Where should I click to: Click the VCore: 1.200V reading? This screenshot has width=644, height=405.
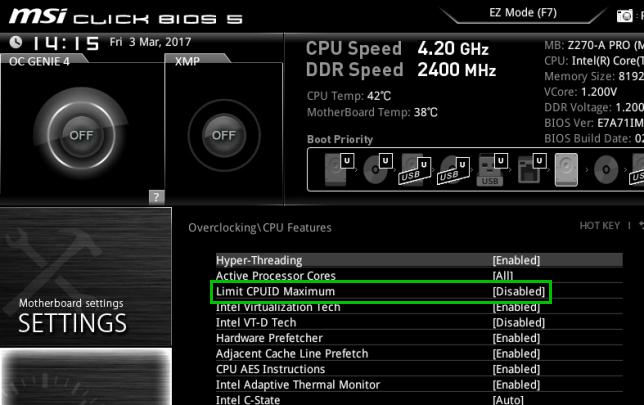point(581,92)
